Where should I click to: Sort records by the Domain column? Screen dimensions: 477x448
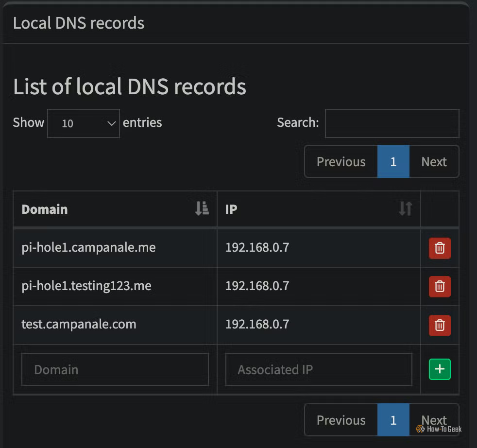(115, 209)
